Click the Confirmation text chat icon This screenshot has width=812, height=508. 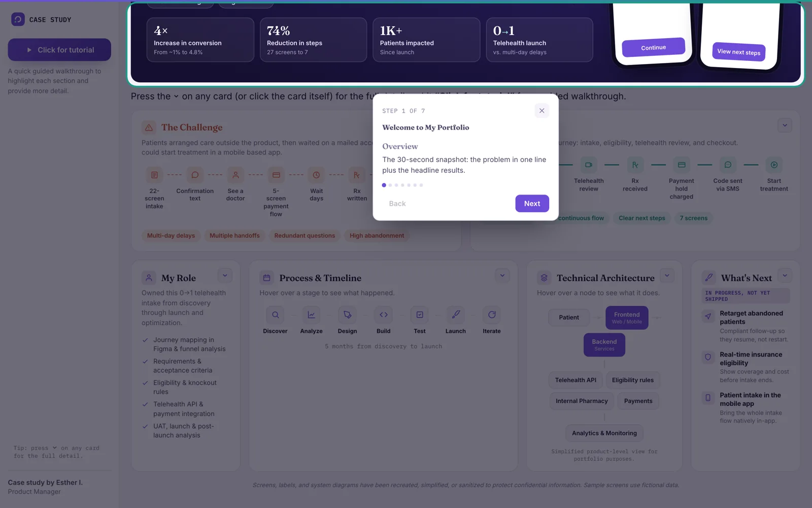[x=195, y=175]
